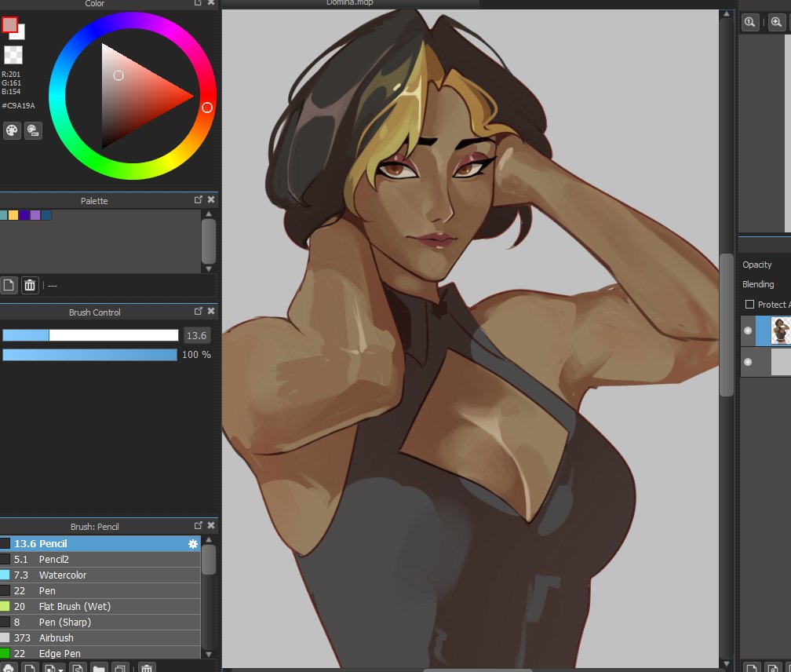Open Pencil brush settings gear
Screen dimensions: 791x672
click(x=193, y=544)
